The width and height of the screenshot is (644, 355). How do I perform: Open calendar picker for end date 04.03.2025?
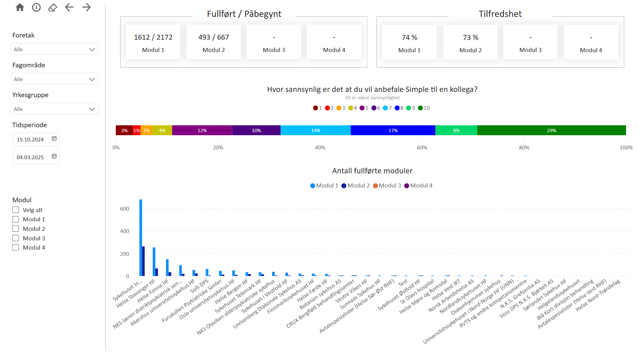(54, 157)
